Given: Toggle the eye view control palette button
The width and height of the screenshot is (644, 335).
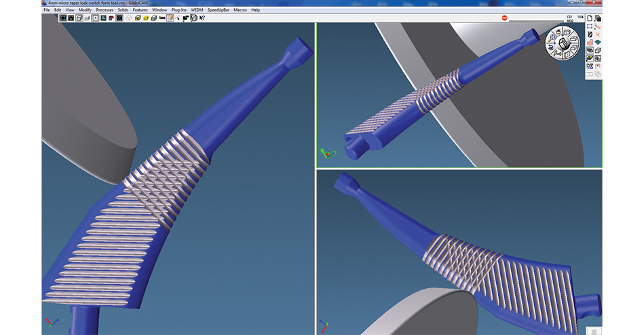Looking at the screenshot, I should (x=589, y=51).
